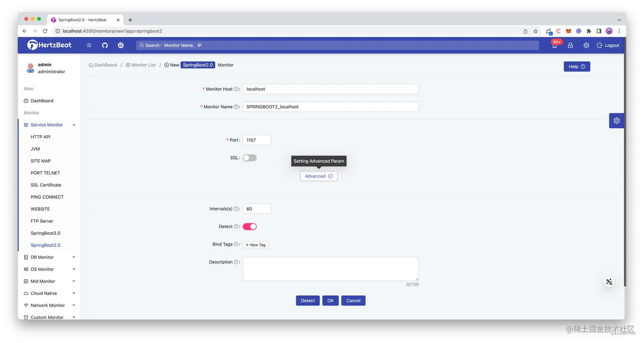The width and height of the screenshot is (644, 343).
Task: Select SpringBoot3.0 in the sidebar
Action: (x=46, y=233)
